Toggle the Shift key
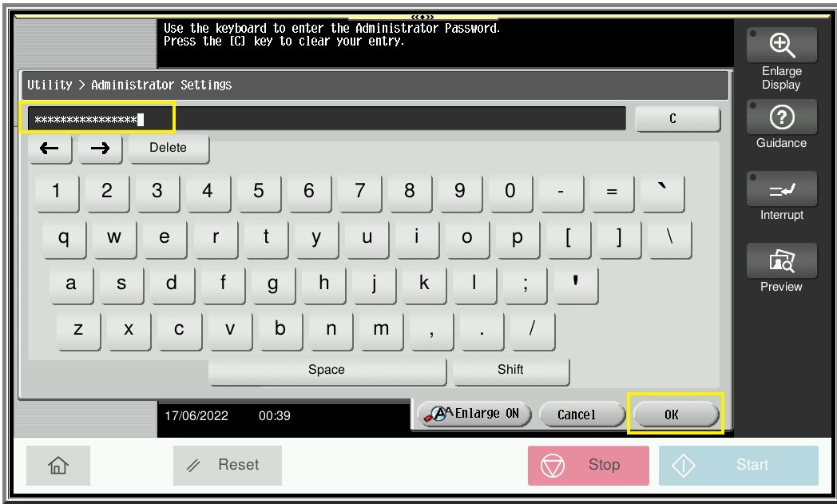837x504 pixels. pyautogui.click(x=510, y=370)
